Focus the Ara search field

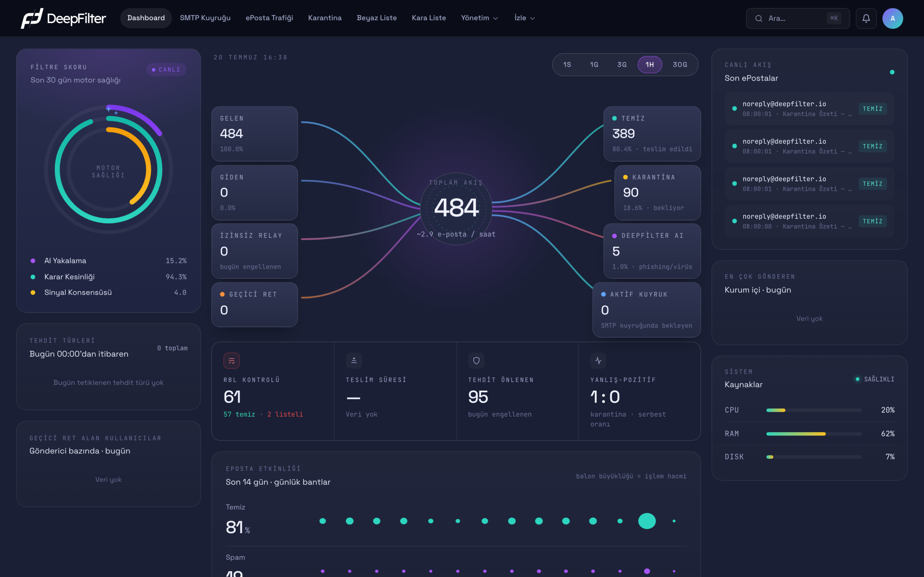point(798,18)
